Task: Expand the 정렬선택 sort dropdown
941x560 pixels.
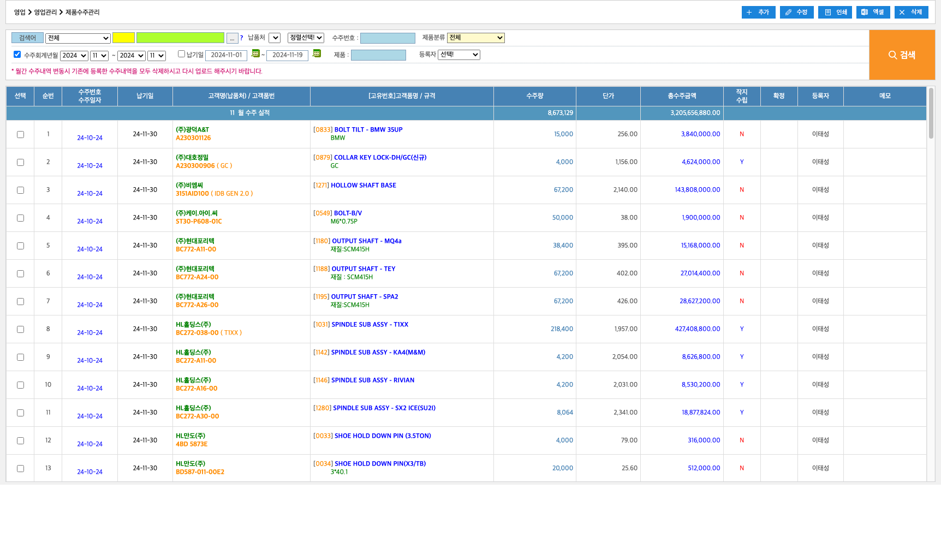Action: click(x=306, y=38)
